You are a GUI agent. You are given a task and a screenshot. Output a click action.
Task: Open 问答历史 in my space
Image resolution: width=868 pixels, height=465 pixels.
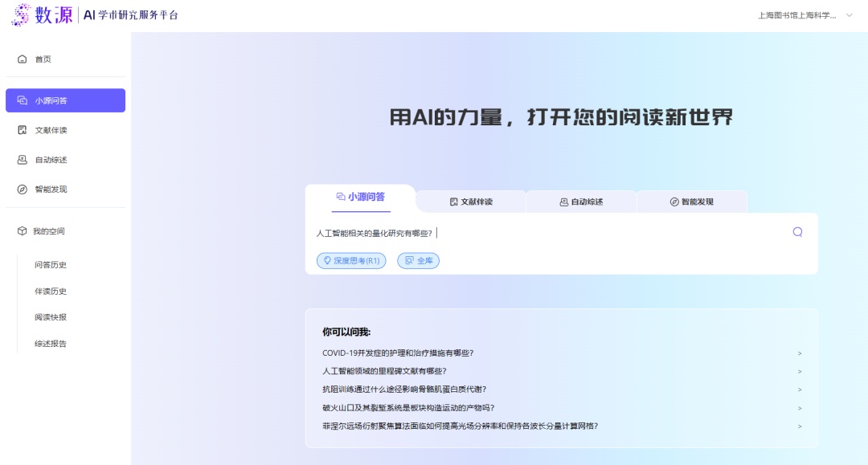coord(51,265)
